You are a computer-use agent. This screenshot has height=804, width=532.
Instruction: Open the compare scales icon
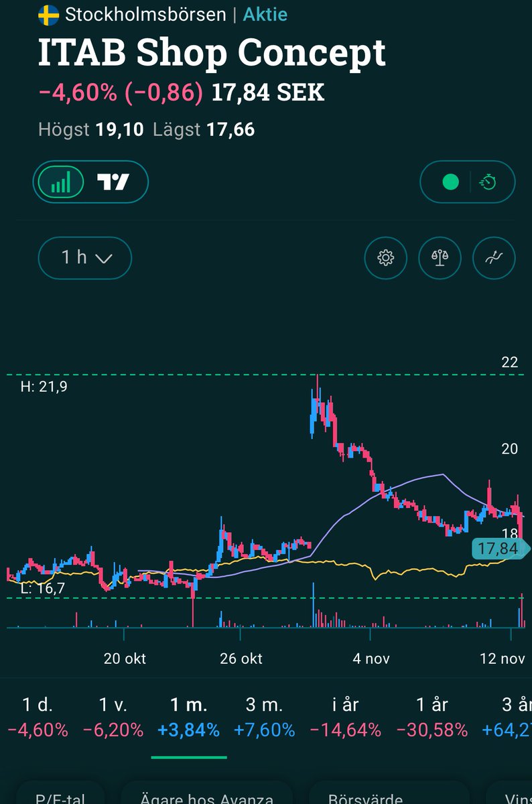click(440, 257)
